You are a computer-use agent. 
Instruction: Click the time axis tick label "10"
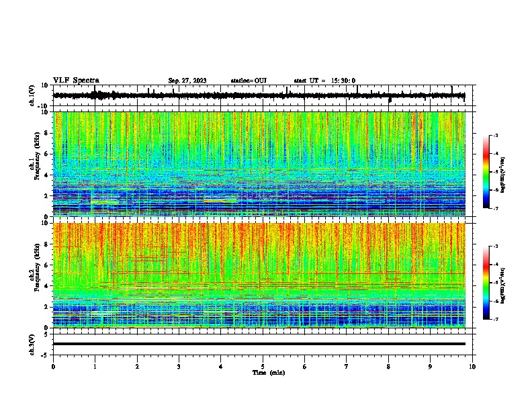472,367
